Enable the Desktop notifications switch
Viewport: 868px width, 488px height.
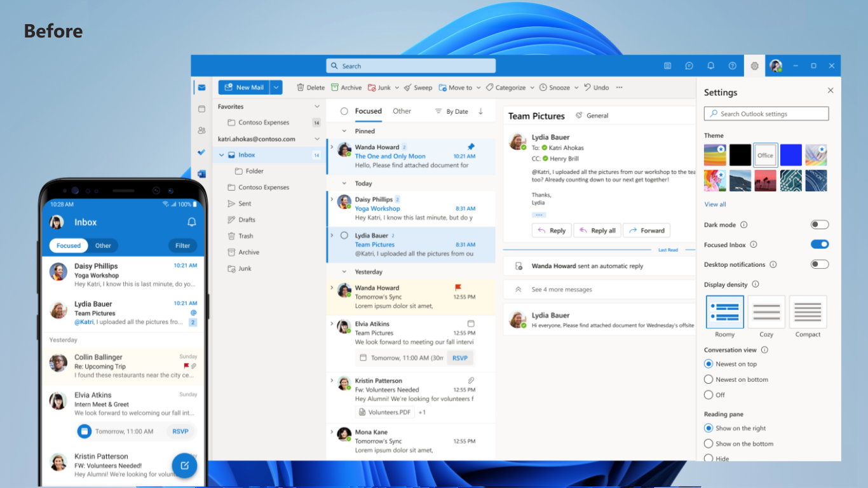point(820,264)
